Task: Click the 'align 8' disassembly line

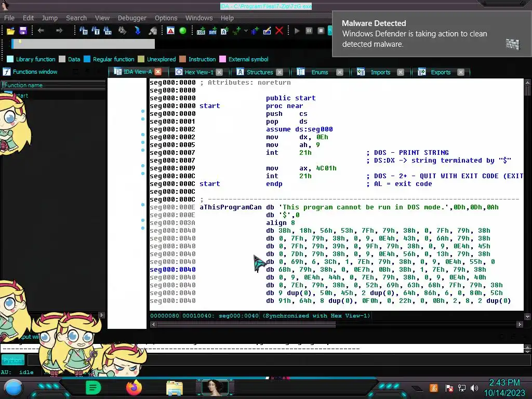Action: 280,223
